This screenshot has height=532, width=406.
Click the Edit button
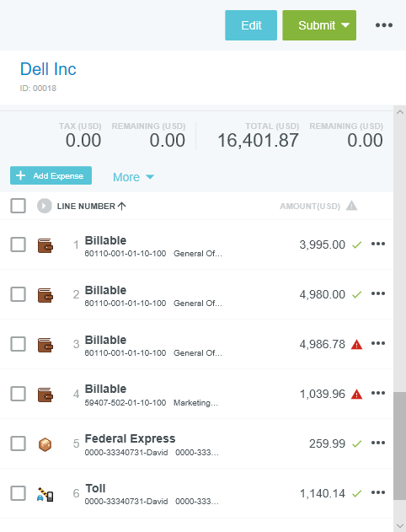click(251, 25)
